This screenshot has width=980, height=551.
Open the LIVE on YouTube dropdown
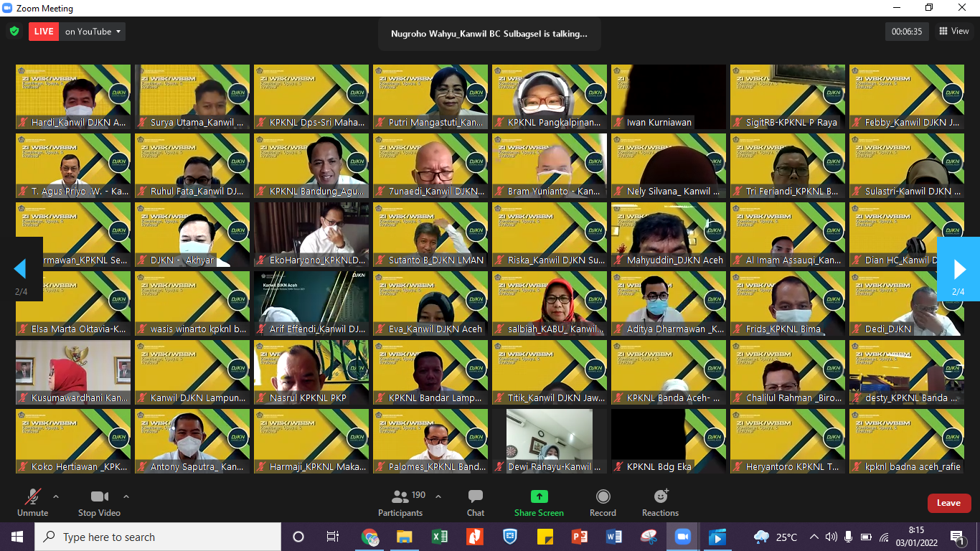[93, 32]
